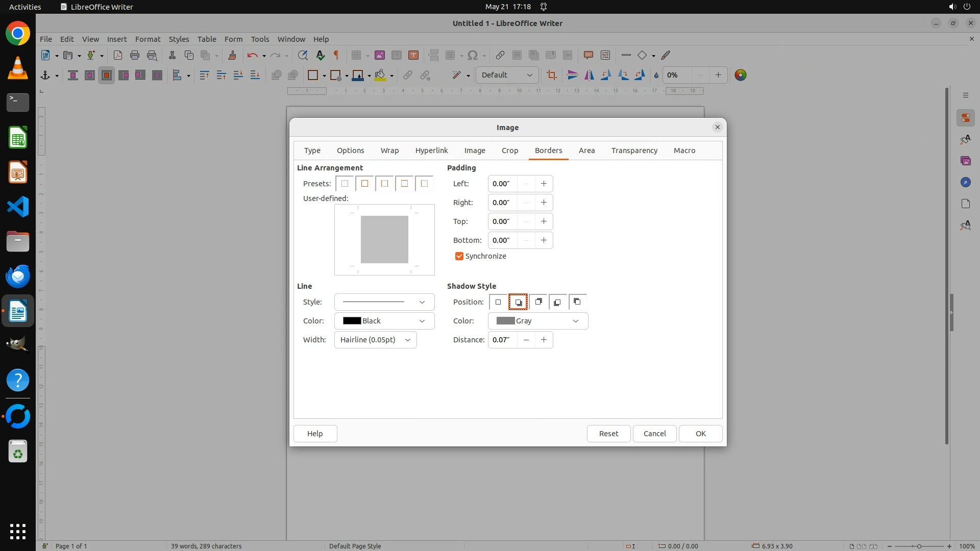Expand the line Width Hairline dropdown

click(x=375, y=340)
